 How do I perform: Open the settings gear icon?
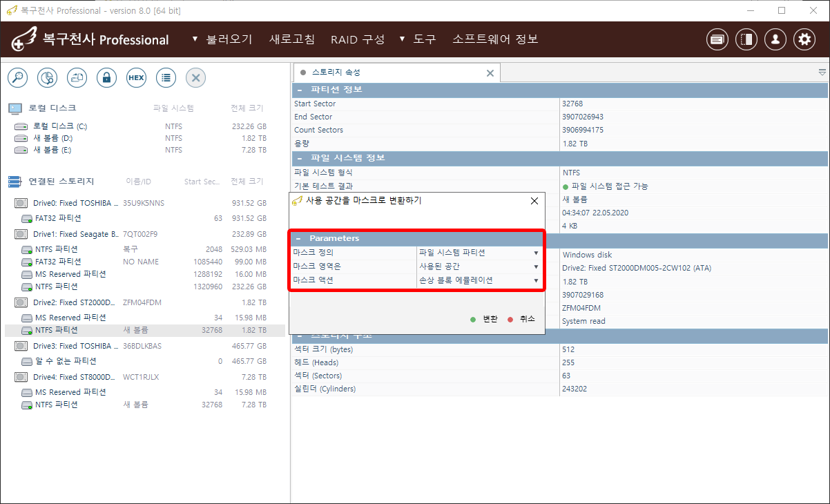[804, 40]
